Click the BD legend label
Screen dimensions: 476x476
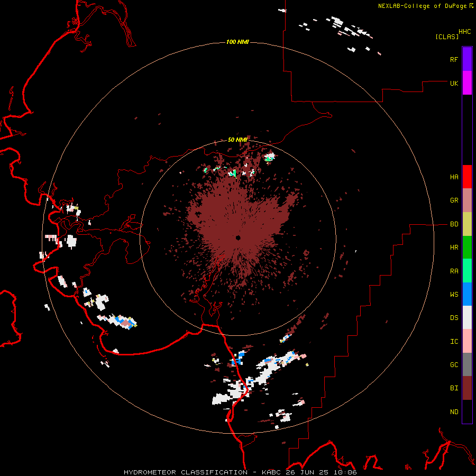pos(454,224)
